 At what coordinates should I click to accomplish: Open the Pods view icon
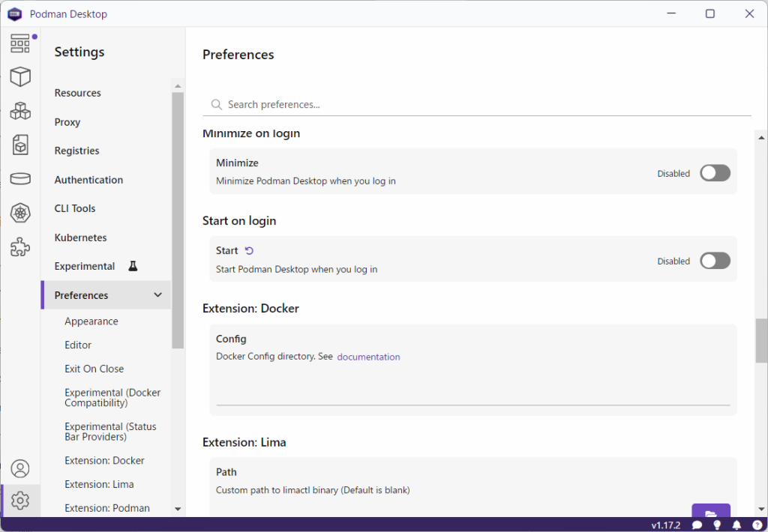[x=20, y=111]
